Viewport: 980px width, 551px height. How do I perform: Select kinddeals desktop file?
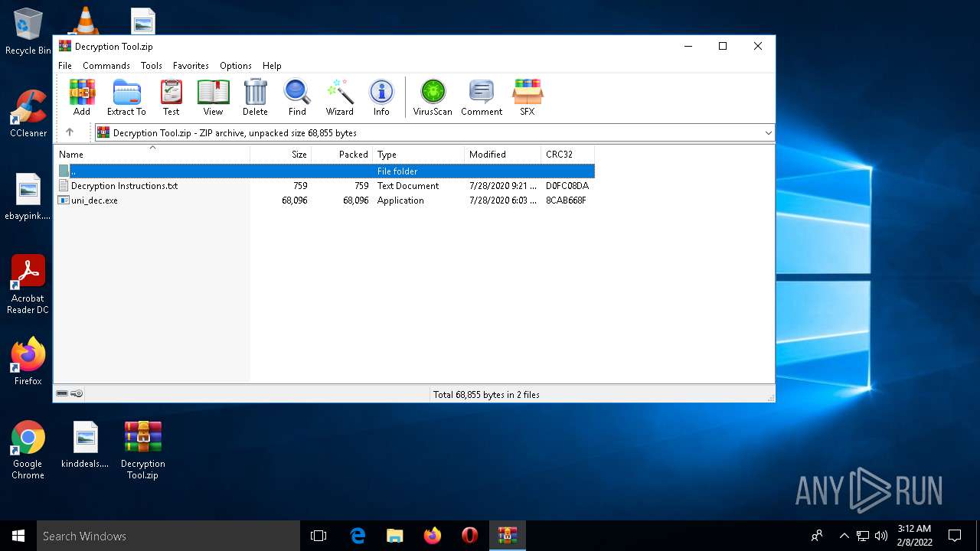coord(85,445)
